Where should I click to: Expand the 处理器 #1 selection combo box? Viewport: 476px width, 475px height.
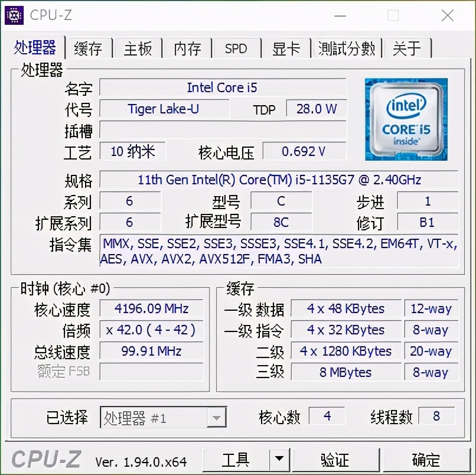point(164,418)
